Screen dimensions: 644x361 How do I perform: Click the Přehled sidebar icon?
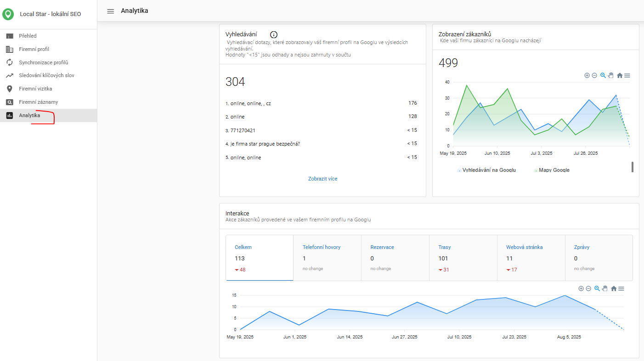pyautogui.click(x=10, y=36)
